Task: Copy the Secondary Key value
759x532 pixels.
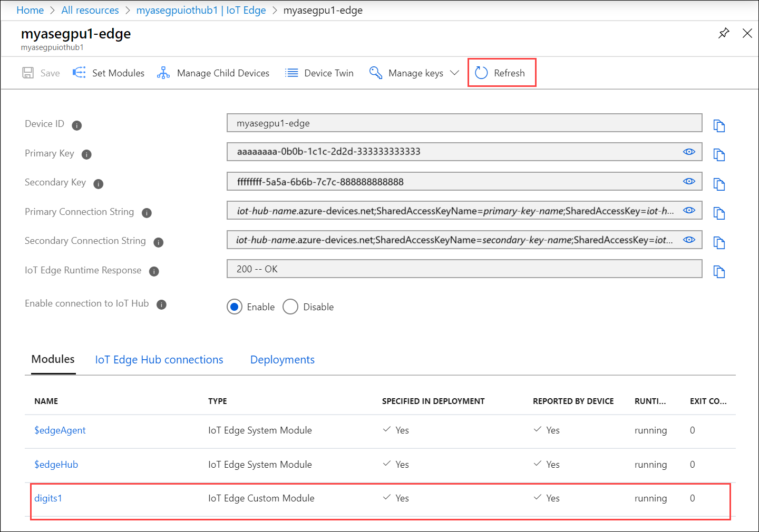Action: pos(719,184)
